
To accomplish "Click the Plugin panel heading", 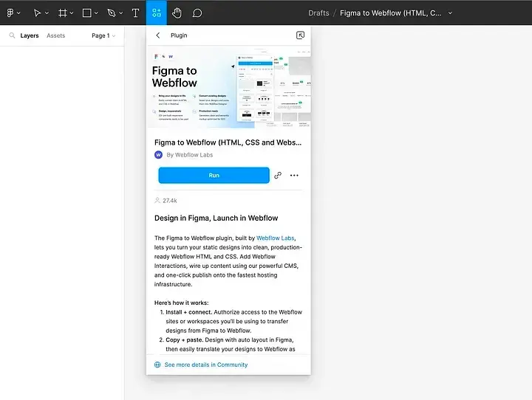I will pyautogui.click(x=179, y=35).
